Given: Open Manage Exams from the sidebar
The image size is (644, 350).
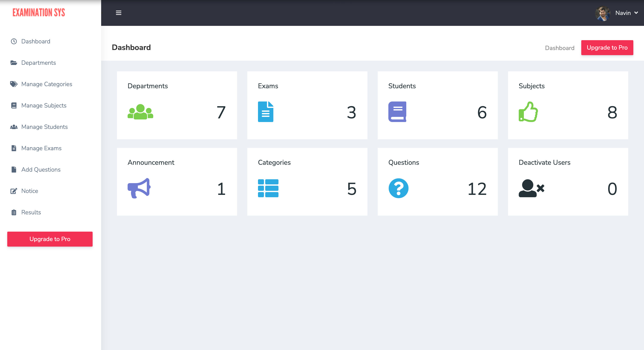Looking at the screenshot, I should pos(41,148).
